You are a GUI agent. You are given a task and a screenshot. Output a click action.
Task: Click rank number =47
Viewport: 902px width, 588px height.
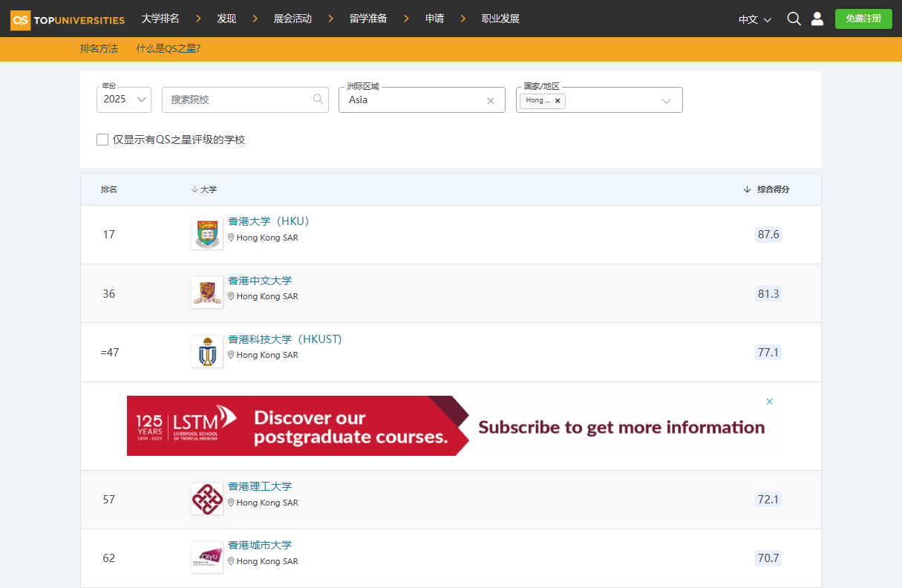point(109,353)
